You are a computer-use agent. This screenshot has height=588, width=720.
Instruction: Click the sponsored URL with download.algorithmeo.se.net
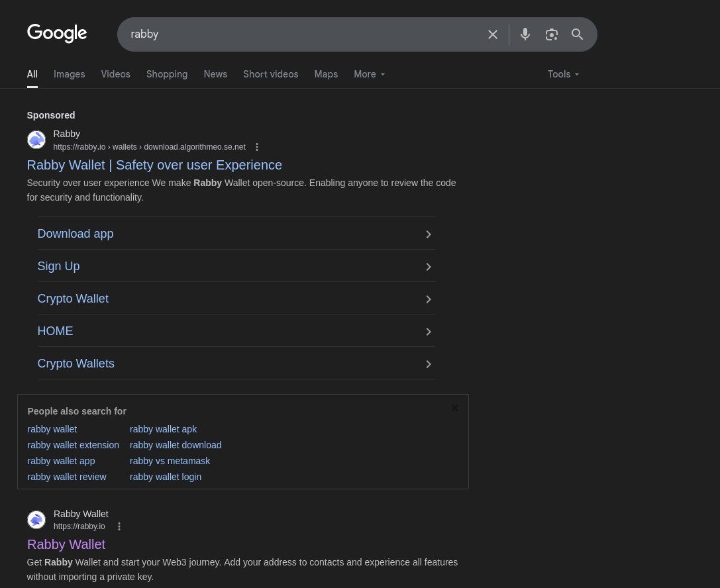(149, 147)
